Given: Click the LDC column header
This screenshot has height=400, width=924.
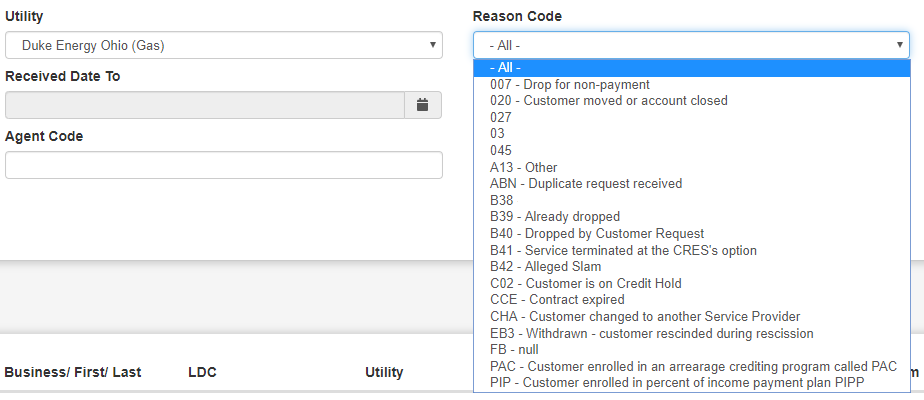Looking at the screenshot, I should 202,372.
